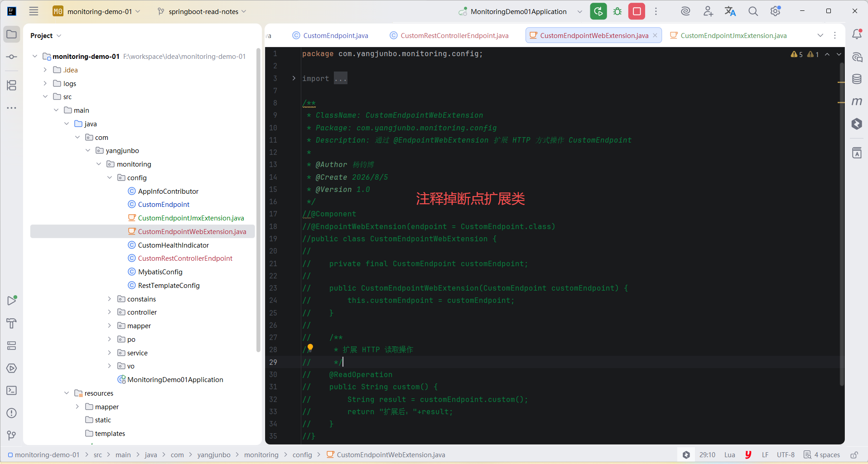868x464 pixels.
Task: Go to the previous highlighted problem
Action: click(827, 54)
